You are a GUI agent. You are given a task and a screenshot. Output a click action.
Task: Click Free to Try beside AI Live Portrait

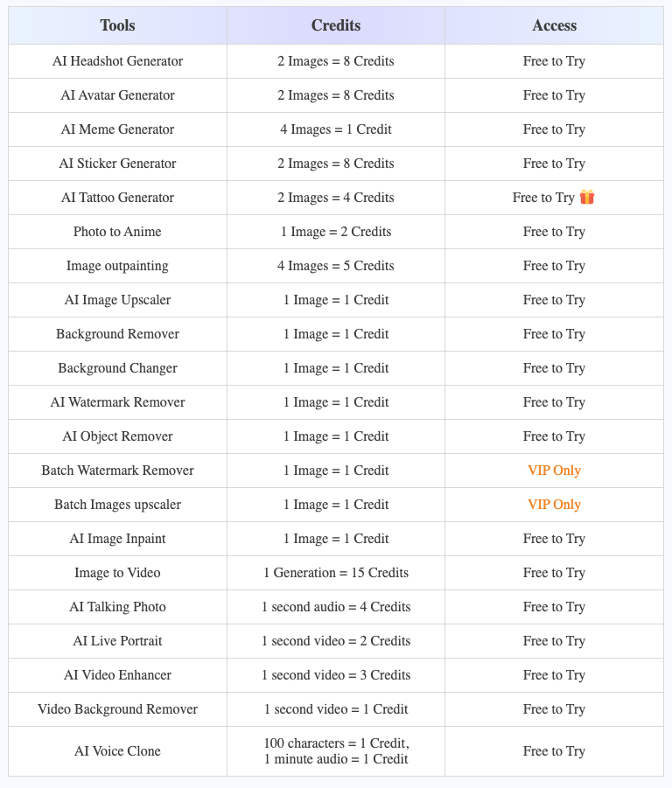click(554, 641)
